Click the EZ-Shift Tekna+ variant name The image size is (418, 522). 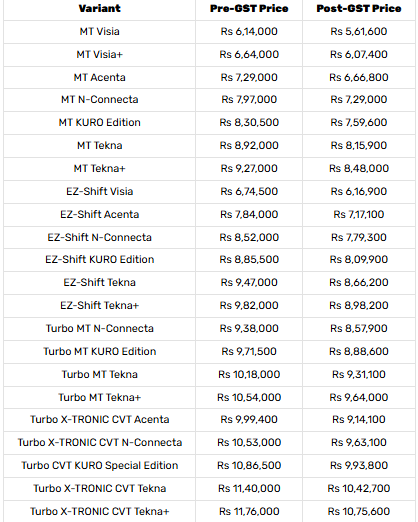click(99, 306)
